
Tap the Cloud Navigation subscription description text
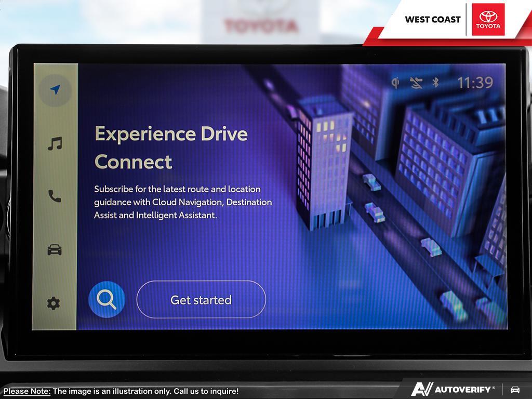[x=183, y=202]
